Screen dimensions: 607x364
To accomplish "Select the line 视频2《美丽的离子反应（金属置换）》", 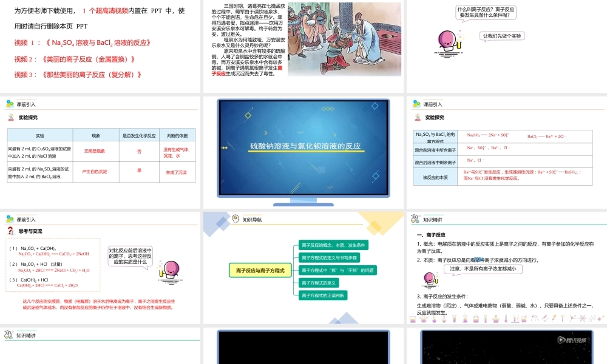I will coord(75,59).
